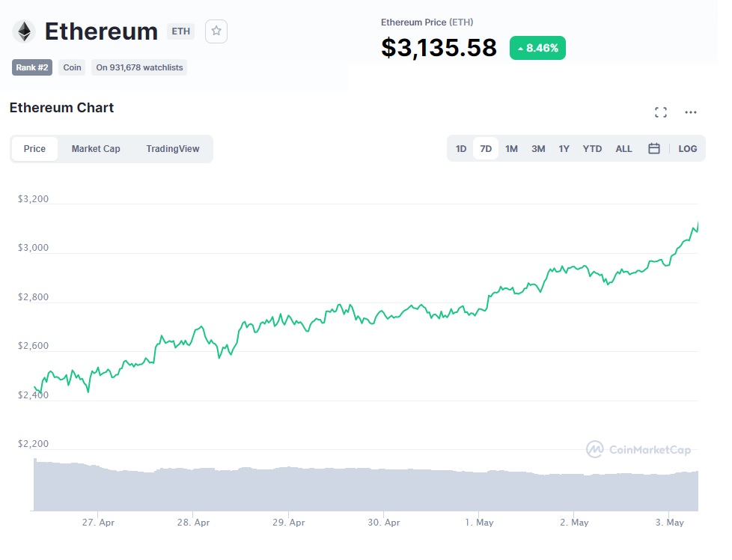This screenshot has height=560, width=732.
Task: Click the Ethereum diamond logo
Action: (x=24, y=31)
